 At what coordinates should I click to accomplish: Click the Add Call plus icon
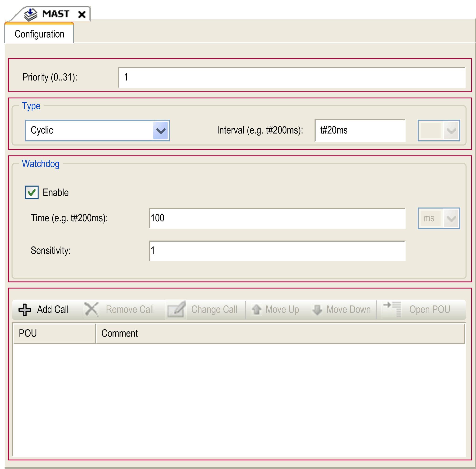point(25,309)
